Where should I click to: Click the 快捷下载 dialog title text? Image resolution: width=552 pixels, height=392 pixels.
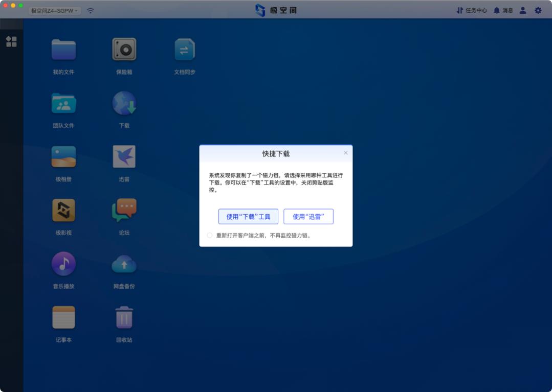point(276,154)
